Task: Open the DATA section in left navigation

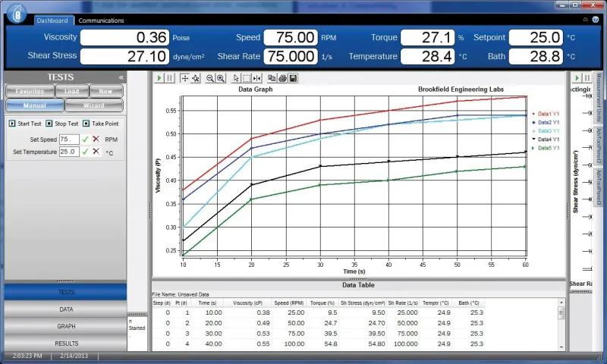Action: 66,309
